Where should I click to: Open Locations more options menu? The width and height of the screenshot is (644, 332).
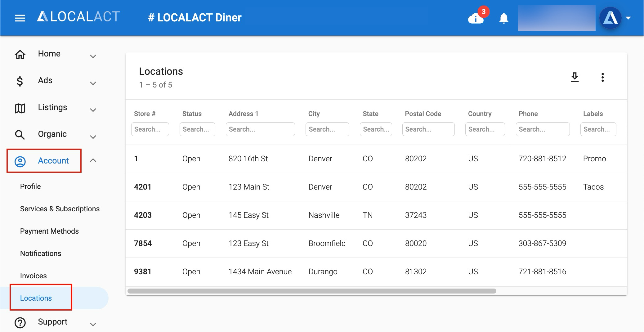tap(602, 77)
